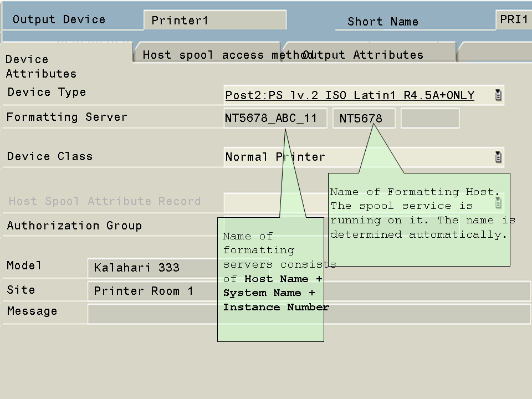This screenshot has width=532, height=399.
Task: Click the Output Device field containing Printer1
Action: point(214,21)
